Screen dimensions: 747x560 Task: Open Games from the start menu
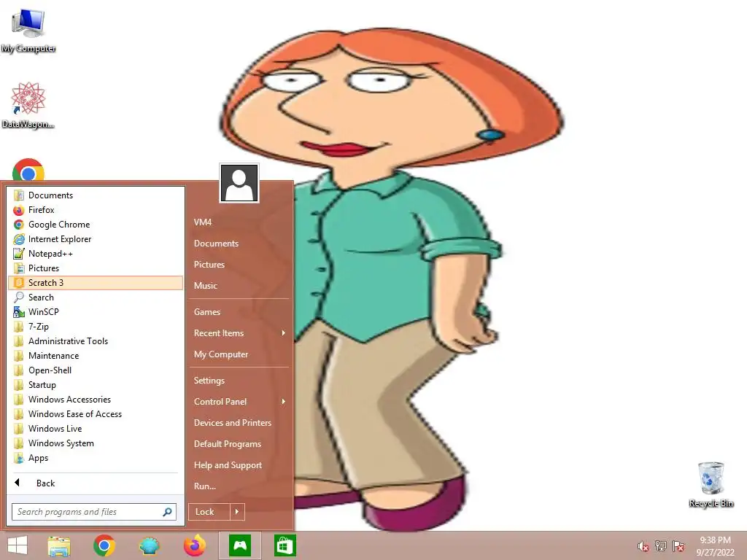point(239,312)
